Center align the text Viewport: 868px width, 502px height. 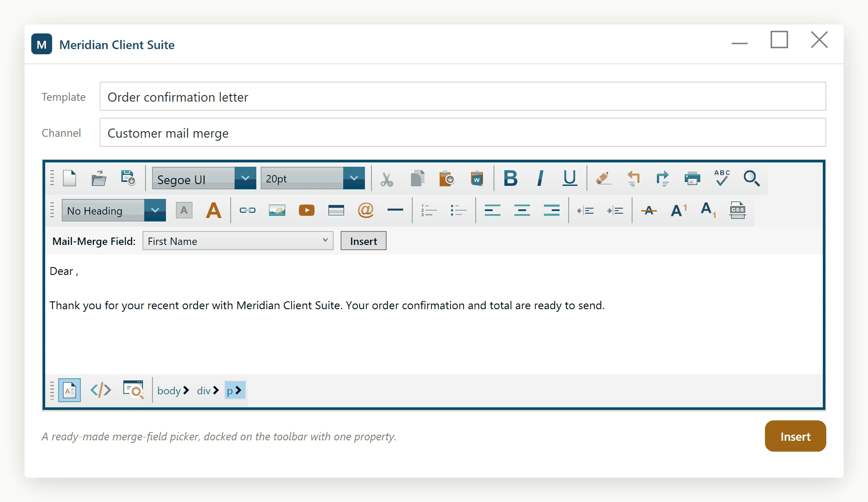tap(522, 211)
